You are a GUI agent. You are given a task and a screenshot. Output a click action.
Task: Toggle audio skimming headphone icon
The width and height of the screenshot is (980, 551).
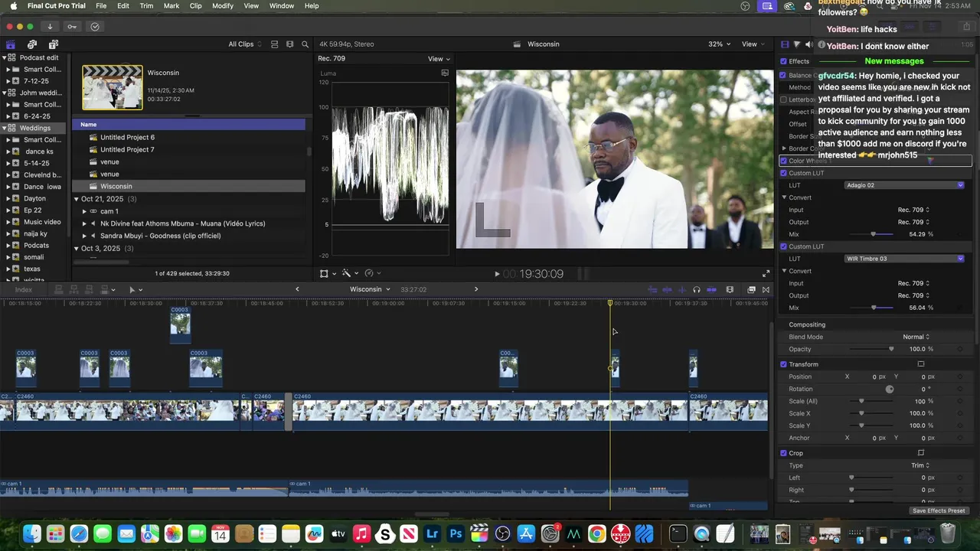pos(696,290)
